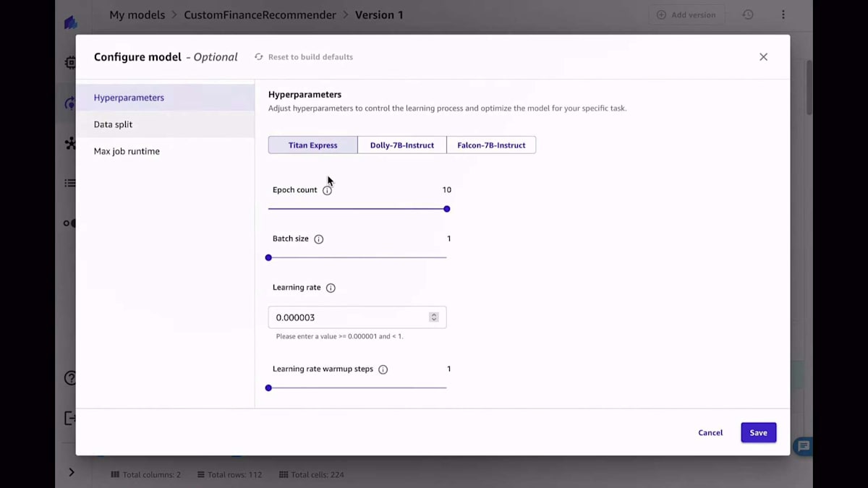The height and width of the screenshot is (488, 868).
Task: Select the Titan Express model tab
Action: (x=312, y=145)
